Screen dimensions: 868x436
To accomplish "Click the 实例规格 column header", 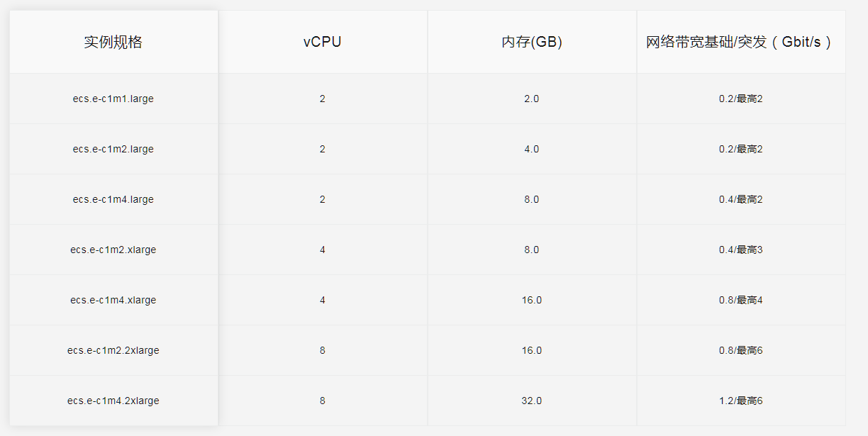I will point(113,42).
